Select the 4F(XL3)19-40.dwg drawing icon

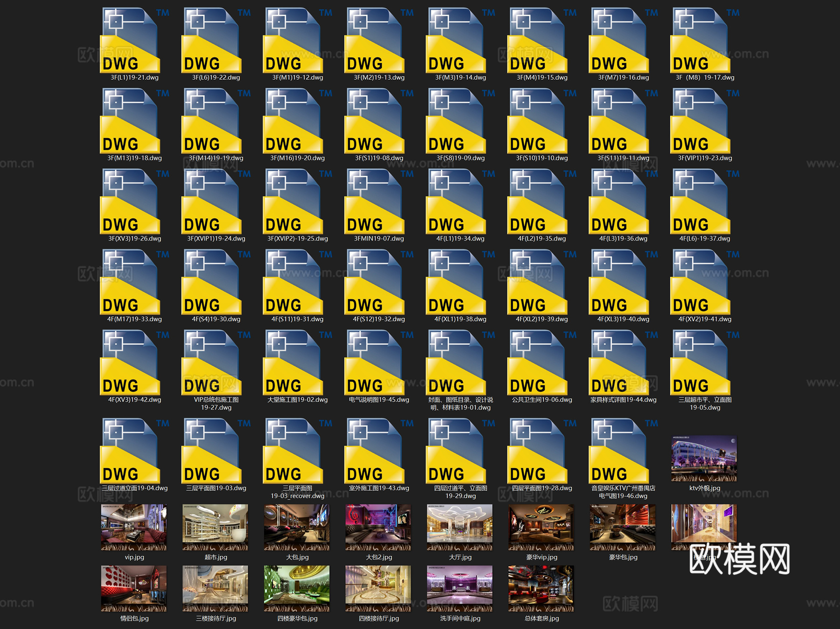619,282
